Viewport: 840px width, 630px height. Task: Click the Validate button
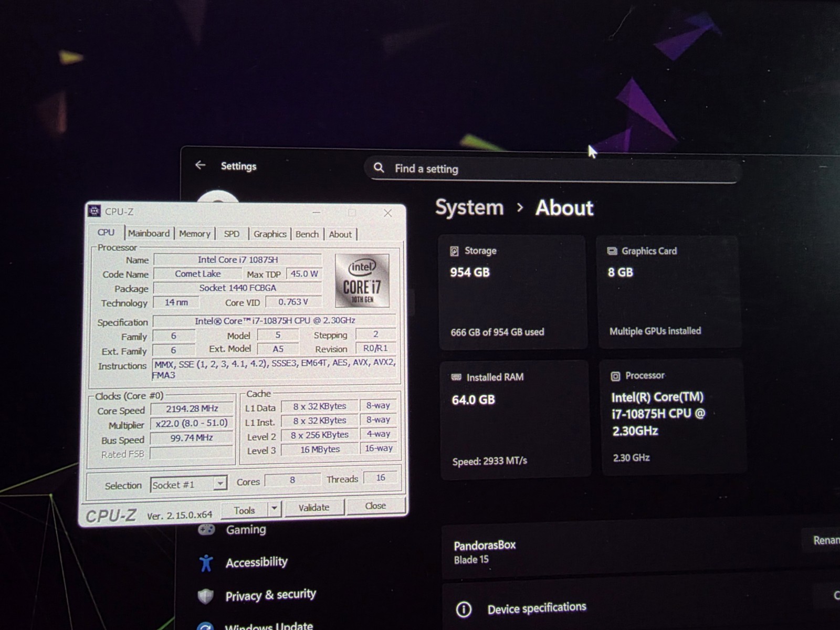(x=314, y=508)
